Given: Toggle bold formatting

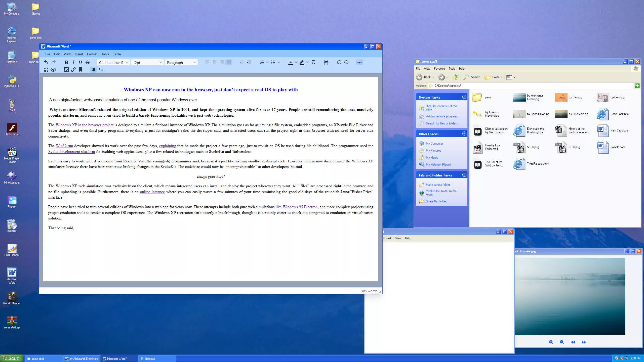Looking at the screenshot, I should (66, 62).
